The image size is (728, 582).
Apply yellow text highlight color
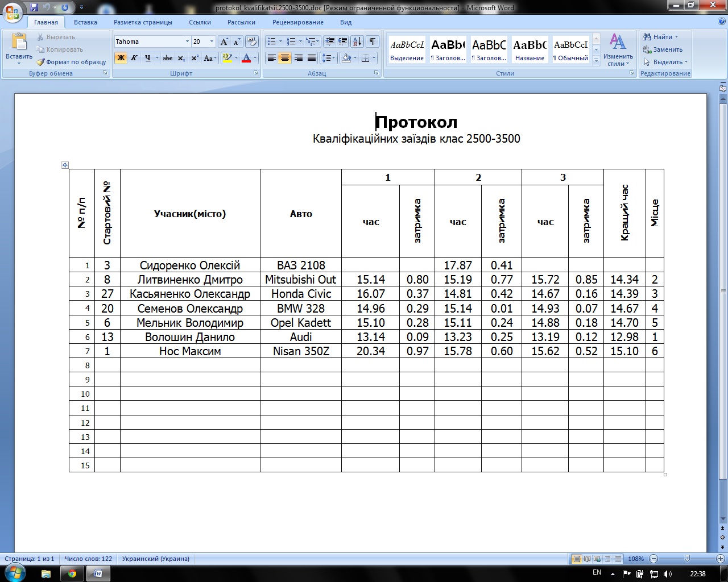227,58
